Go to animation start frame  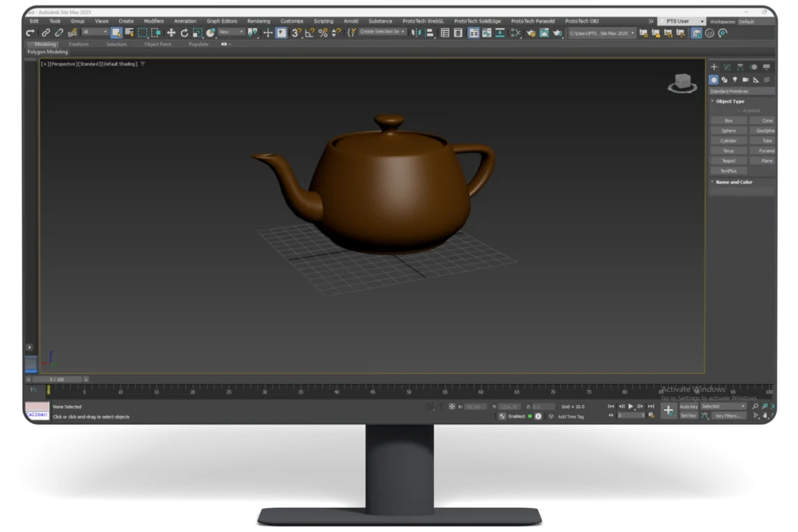(x=611, y=407)
